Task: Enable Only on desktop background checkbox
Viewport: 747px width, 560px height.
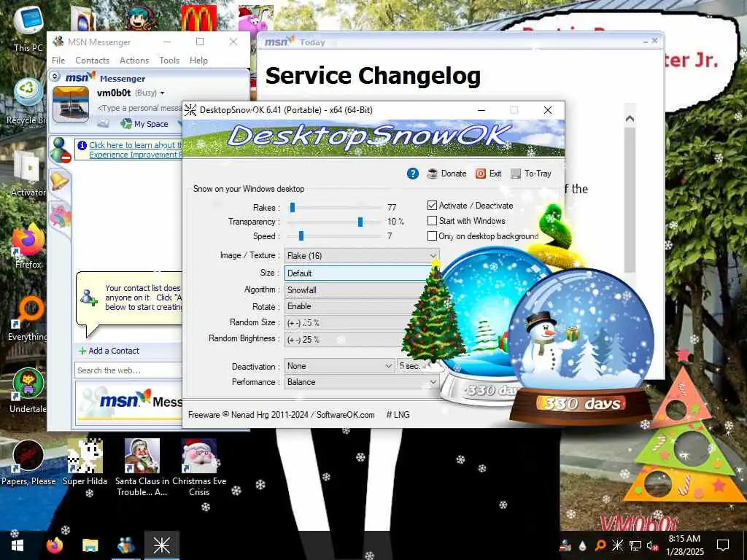Action: click(432, 236)
